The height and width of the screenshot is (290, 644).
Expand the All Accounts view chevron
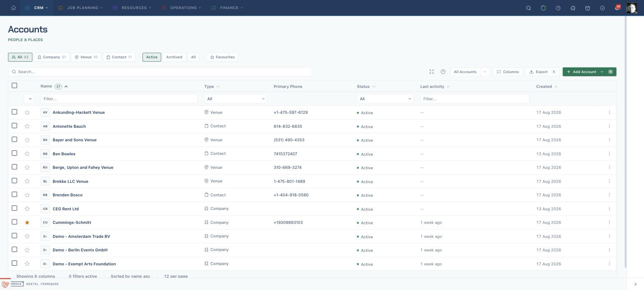[485, 72]
